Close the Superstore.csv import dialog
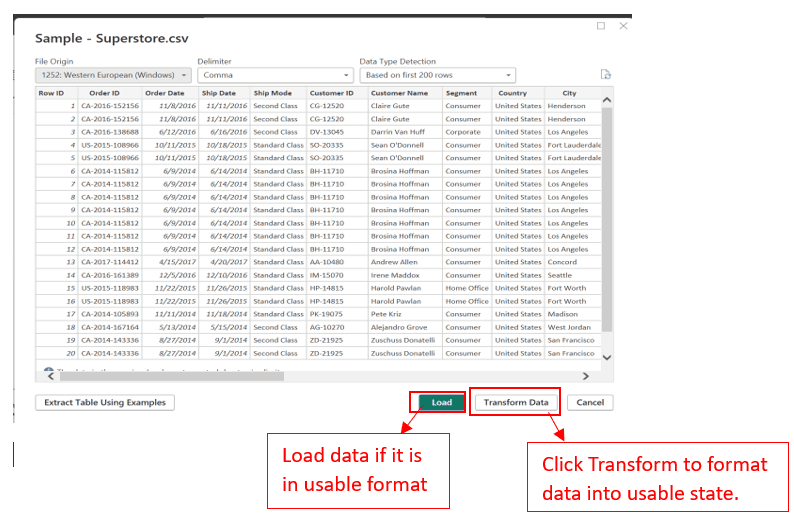 pos(623,26)
